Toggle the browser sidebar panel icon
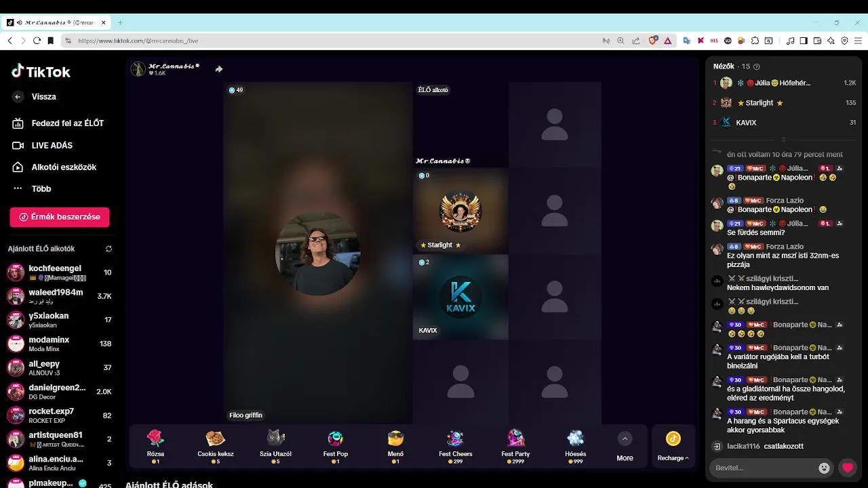 [x=804, y=41]
